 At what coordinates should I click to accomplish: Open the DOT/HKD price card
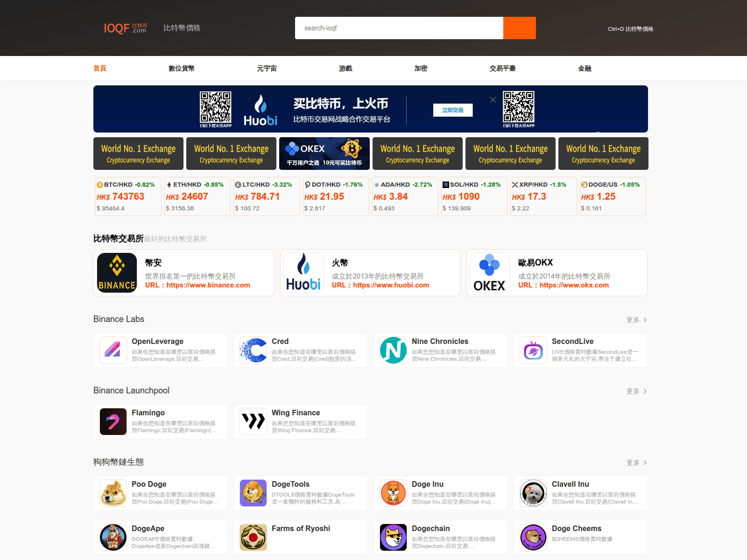point(336,196)
